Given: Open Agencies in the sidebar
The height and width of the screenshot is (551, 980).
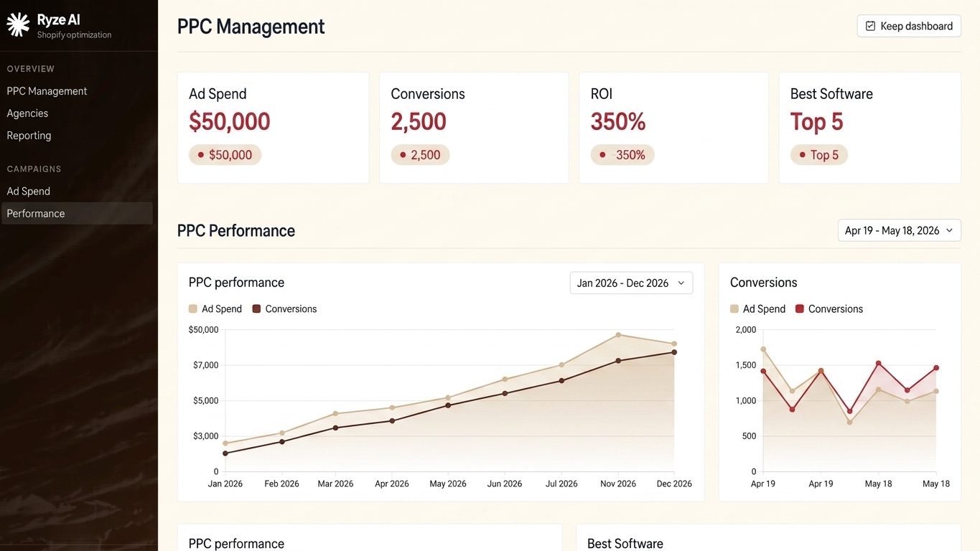Looking at the screenshot, I should (x=27, y=113).
